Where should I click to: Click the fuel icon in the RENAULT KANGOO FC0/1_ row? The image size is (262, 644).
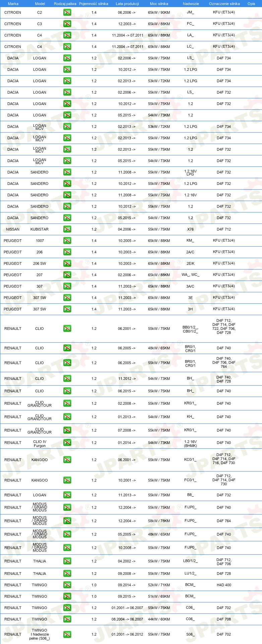pos(67,480)
